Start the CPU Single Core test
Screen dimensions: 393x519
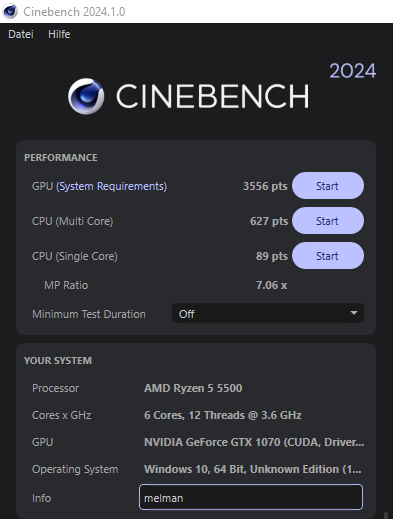(328, 256)
